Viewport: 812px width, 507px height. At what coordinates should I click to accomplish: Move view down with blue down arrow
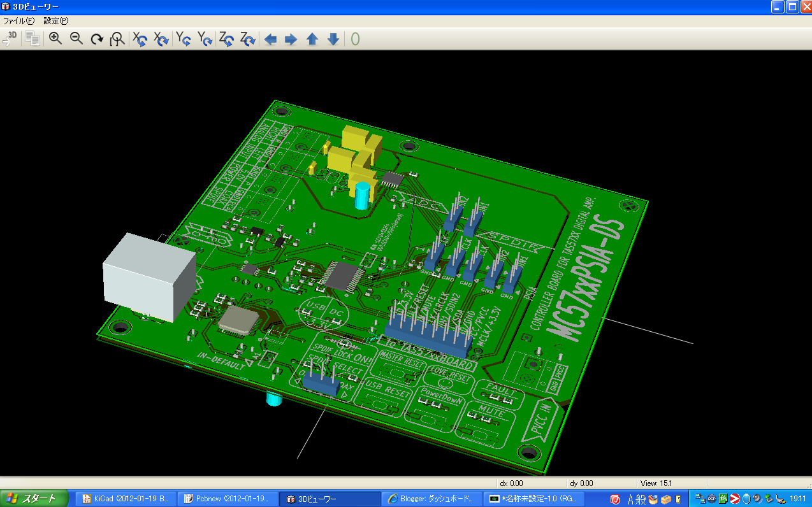click(333, 39)
